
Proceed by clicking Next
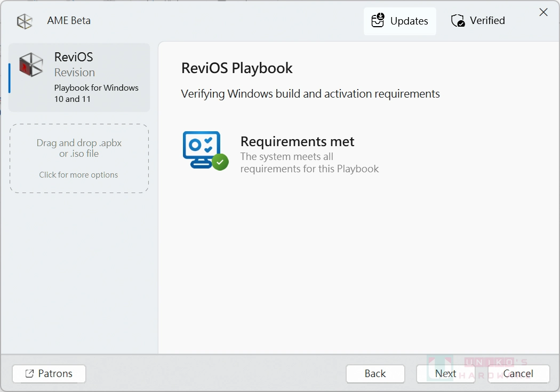pos(446,373)
